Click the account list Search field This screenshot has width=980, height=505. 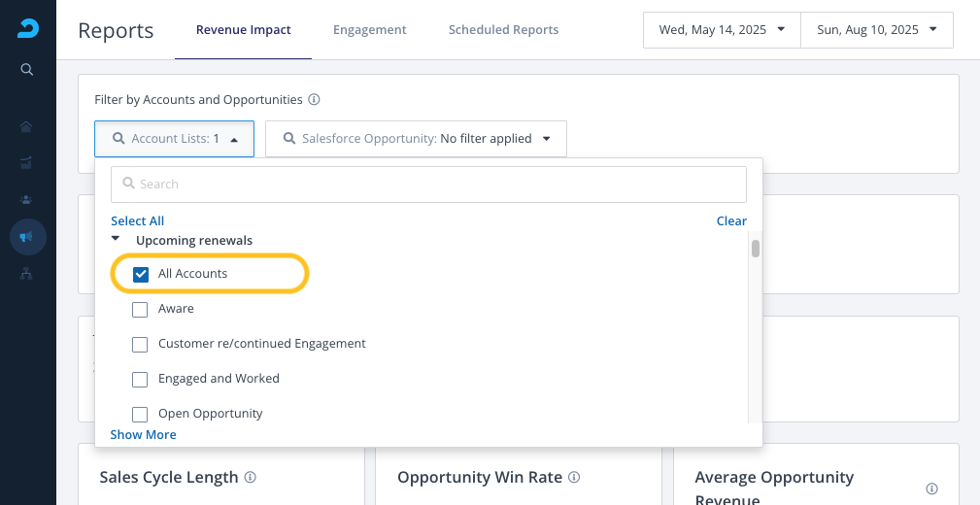click(428, 184)
